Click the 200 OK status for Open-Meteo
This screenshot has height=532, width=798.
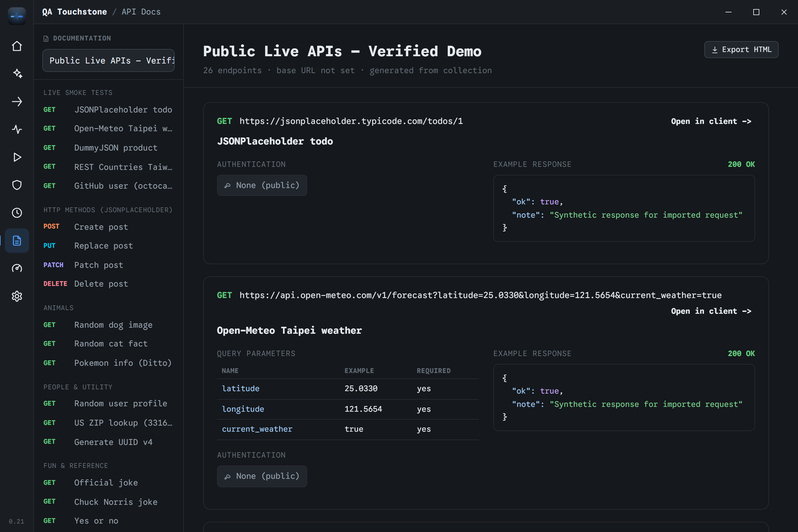741,354
